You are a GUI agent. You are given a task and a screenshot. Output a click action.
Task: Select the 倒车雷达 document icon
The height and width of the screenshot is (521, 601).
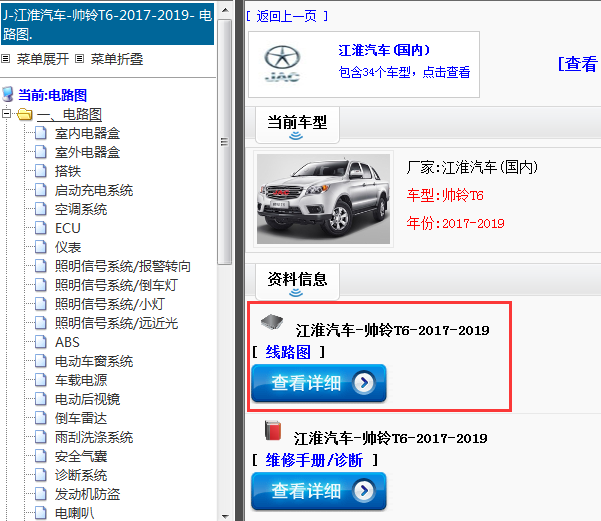41,418
